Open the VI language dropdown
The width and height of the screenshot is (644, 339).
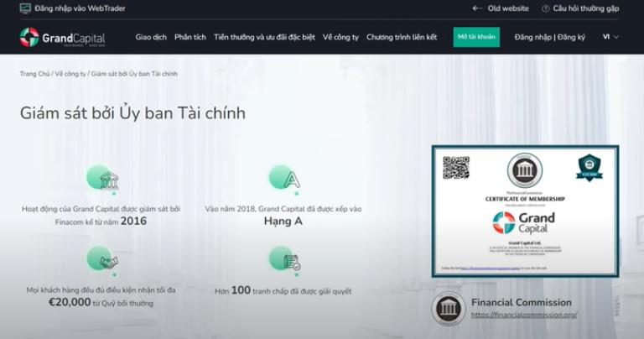pos(610,37)
